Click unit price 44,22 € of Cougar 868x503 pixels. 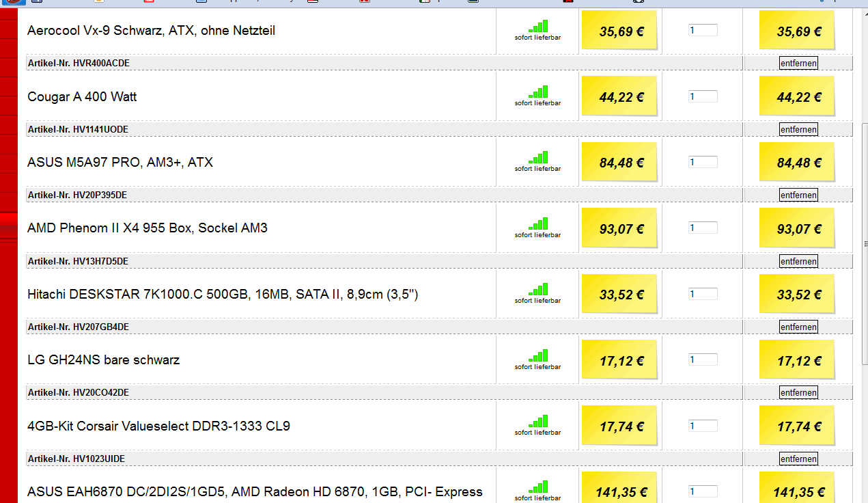[619, 96]
